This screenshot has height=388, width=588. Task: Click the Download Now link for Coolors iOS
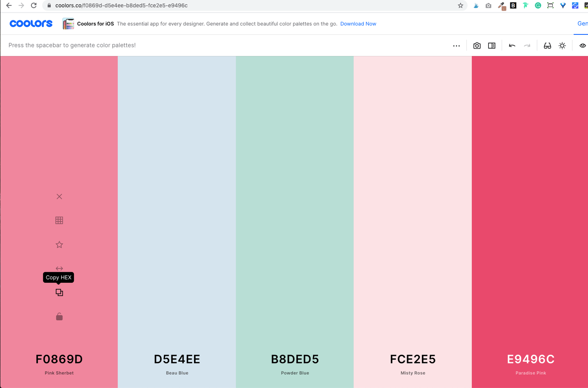358,23
